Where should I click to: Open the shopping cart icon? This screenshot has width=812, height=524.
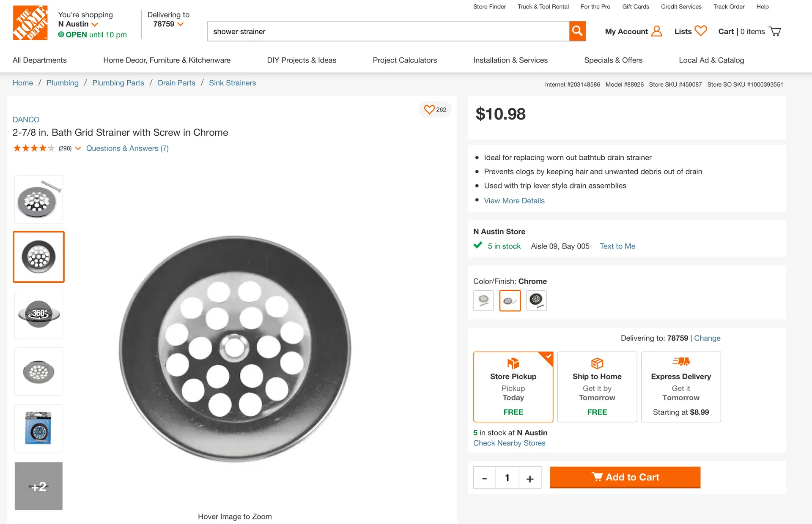775,32
